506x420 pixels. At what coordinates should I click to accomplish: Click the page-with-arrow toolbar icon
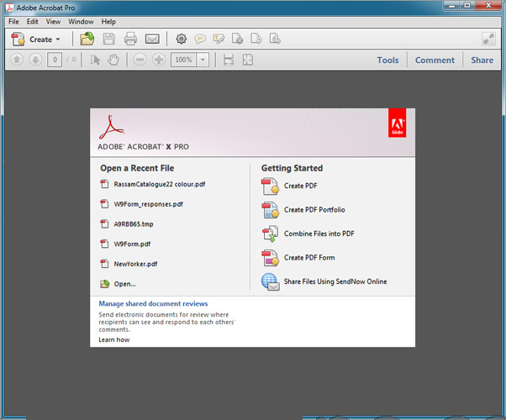[256, 39]
